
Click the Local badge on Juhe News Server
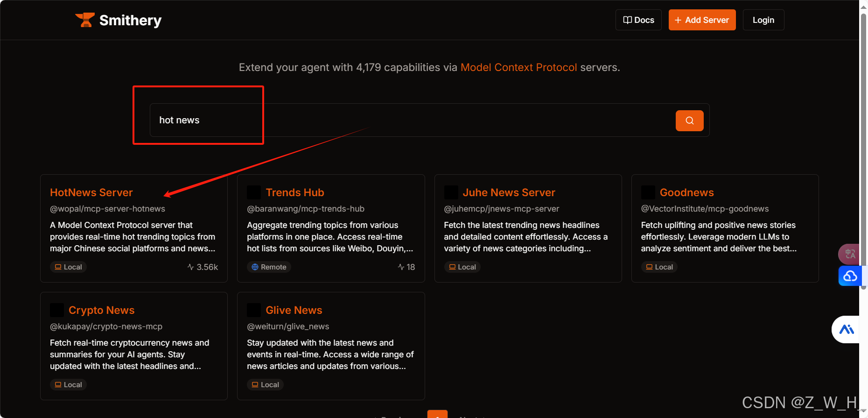462,267
